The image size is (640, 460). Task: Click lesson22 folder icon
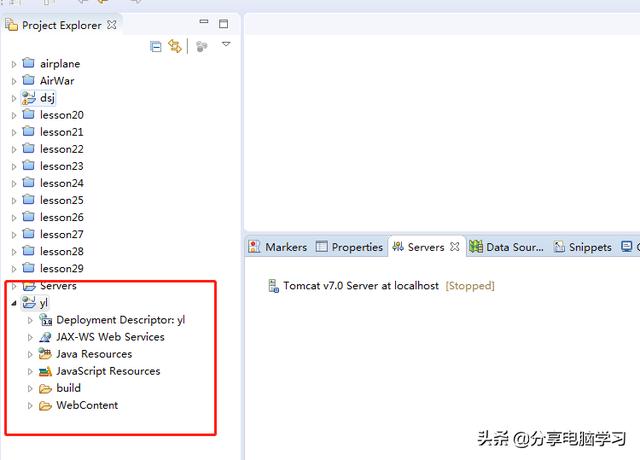pyautogui.click(x=28, y=148)
